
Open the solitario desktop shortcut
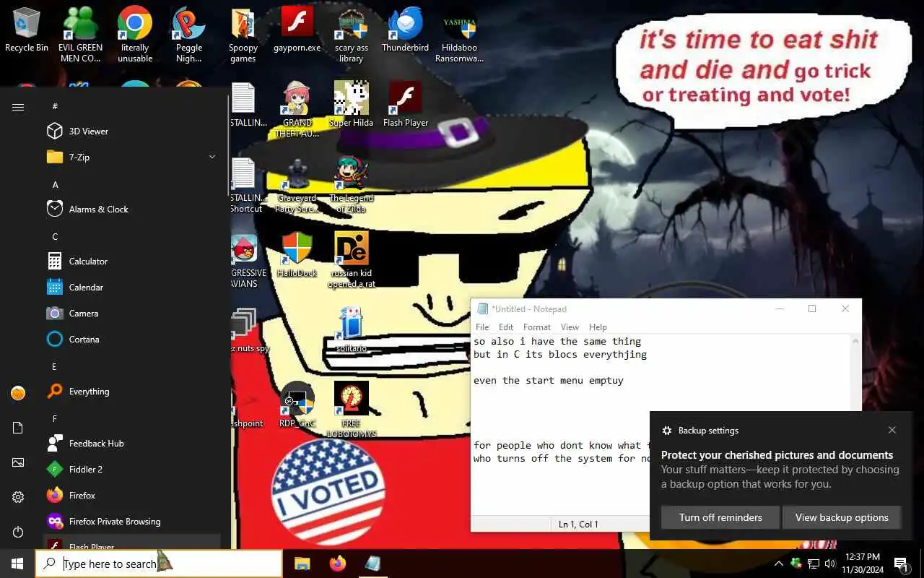click(x=352, y=330)
